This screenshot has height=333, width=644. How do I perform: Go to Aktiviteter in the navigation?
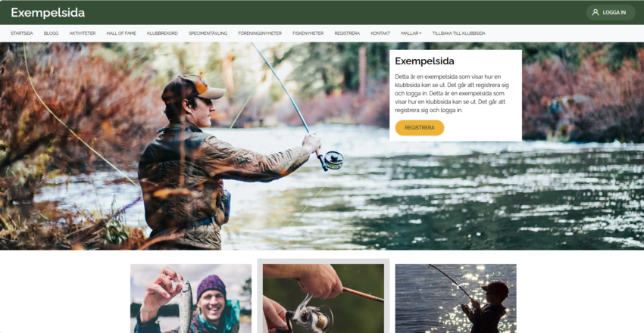[x=83, y=33]
